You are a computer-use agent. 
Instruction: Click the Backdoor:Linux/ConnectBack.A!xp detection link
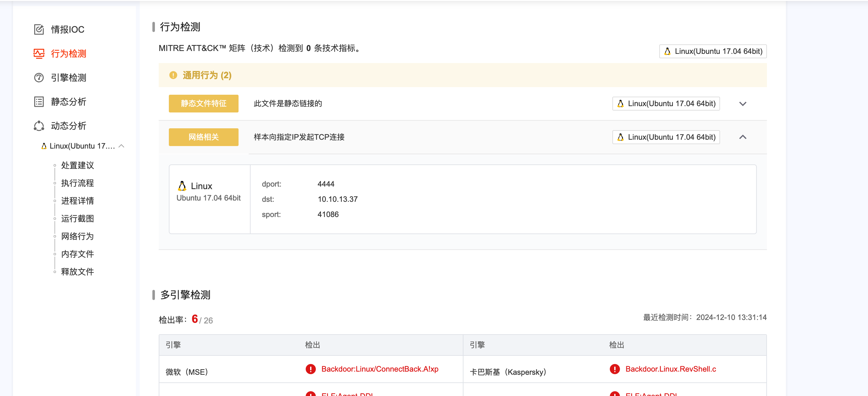click(x=380, y=369)
